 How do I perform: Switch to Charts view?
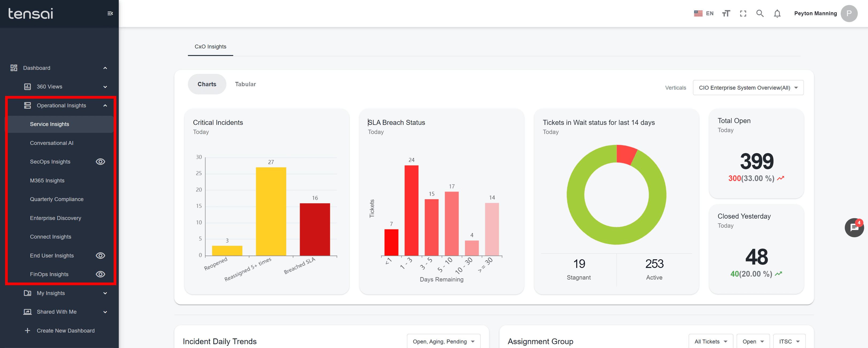(206, 84)
